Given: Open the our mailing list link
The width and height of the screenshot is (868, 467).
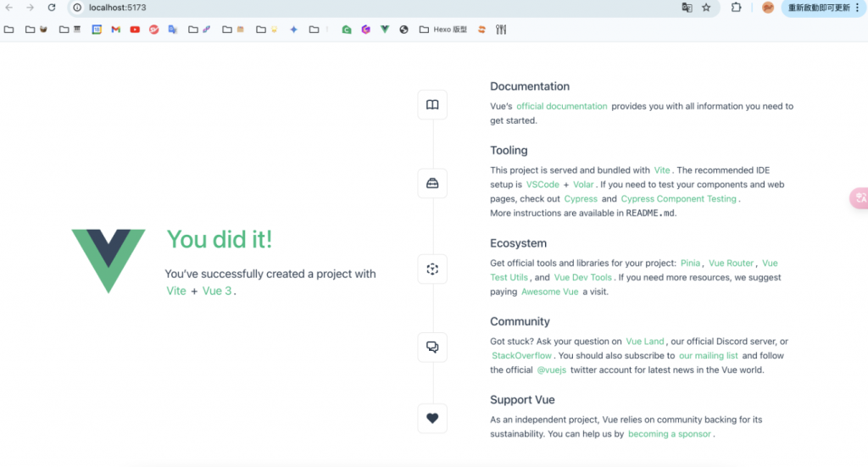Looking at the screenshot, I should pyautogui.click(x=709, y=356).
